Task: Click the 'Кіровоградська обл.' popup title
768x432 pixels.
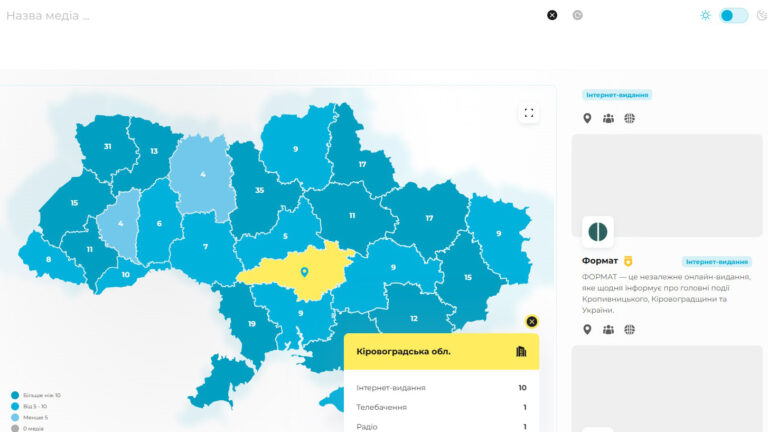Action: [x=404, y=351]
